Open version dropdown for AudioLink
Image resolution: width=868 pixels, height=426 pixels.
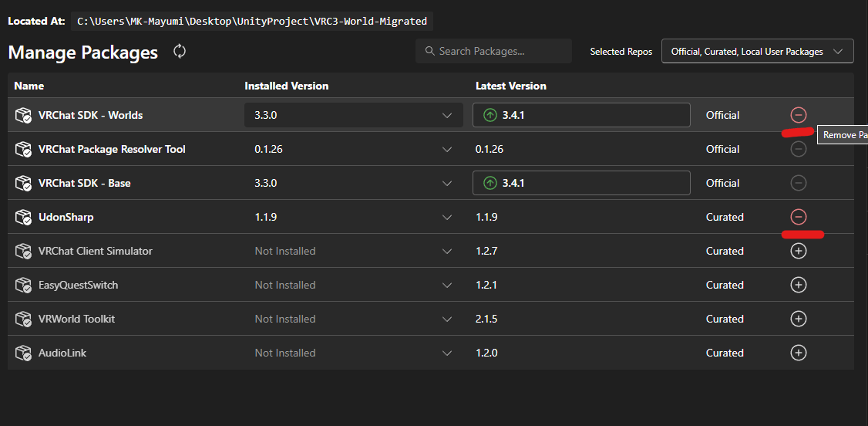click(x=353, y=353)
